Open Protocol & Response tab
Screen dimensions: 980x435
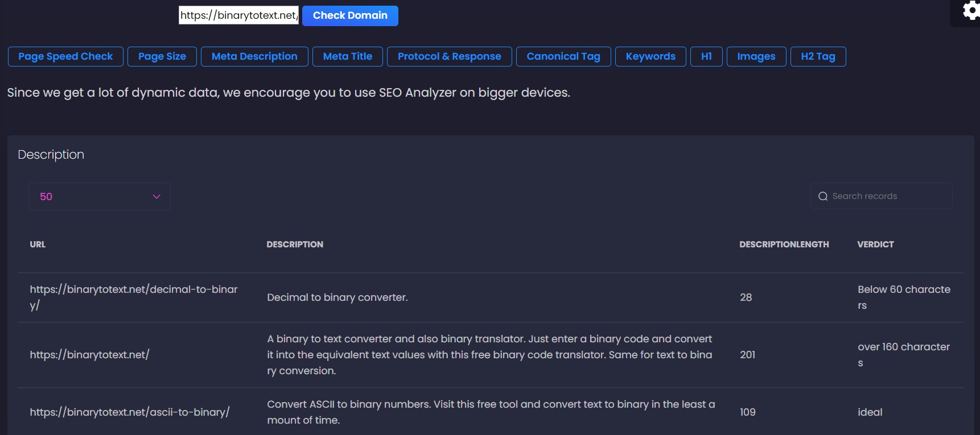tap(450, 56)
